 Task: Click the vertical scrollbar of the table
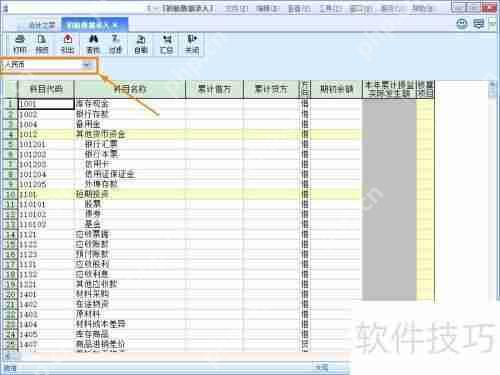pyautogui.click(x=493, y=190)
